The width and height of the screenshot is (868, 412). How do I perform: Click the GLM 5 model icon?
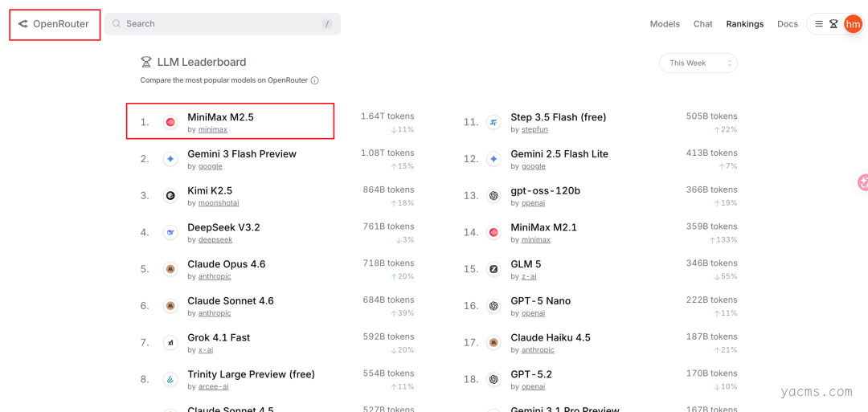coord(493,269)
